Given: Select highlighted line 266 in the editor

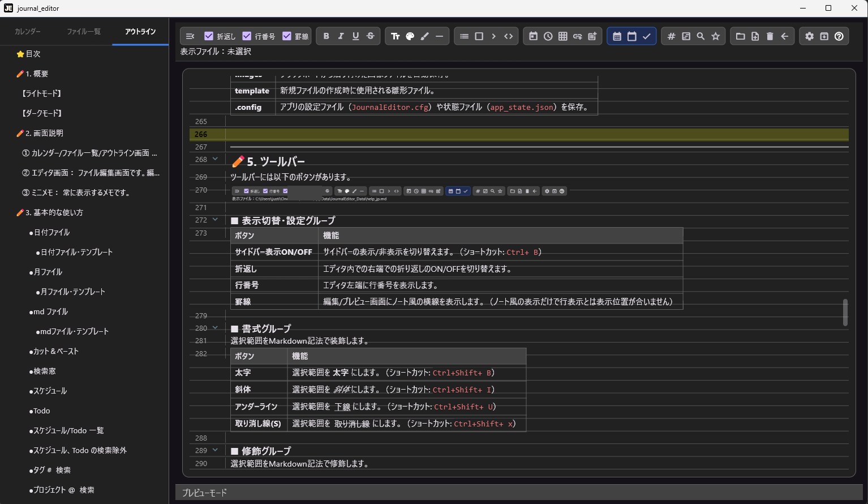Looking at the screenshot, I should [519, 134].
